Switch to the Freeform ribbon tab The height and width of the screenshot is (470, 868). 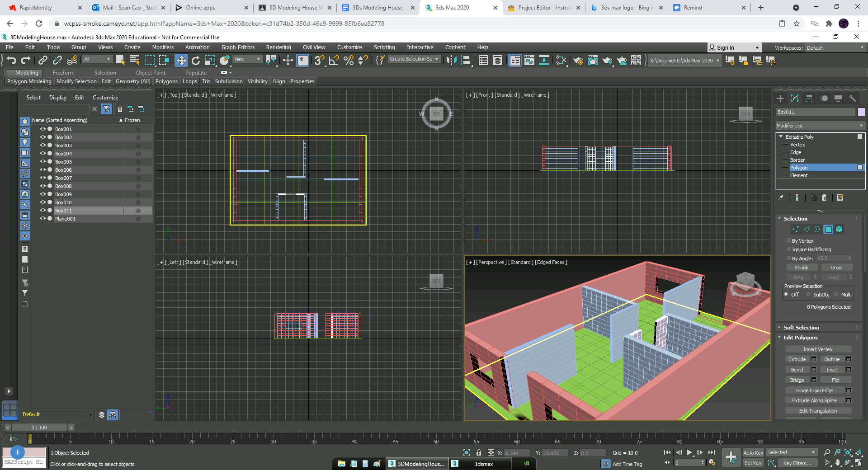[63, 73]
